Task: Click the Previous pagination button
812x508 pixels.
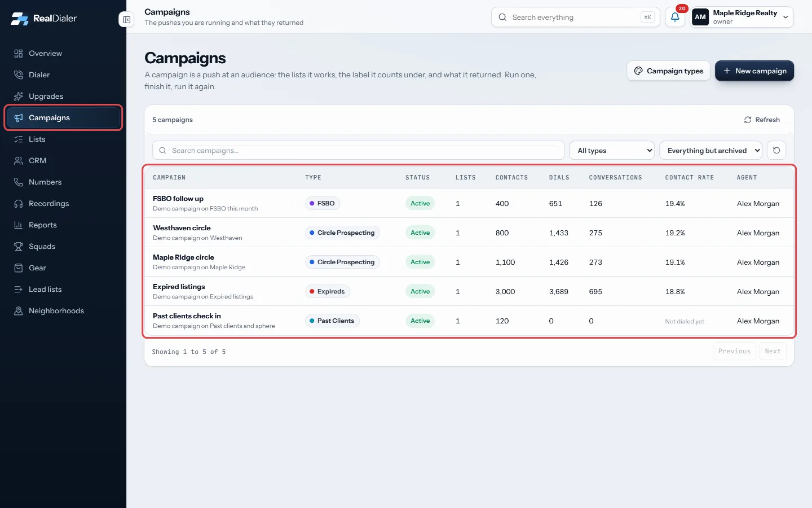Action: click(734, 351)
